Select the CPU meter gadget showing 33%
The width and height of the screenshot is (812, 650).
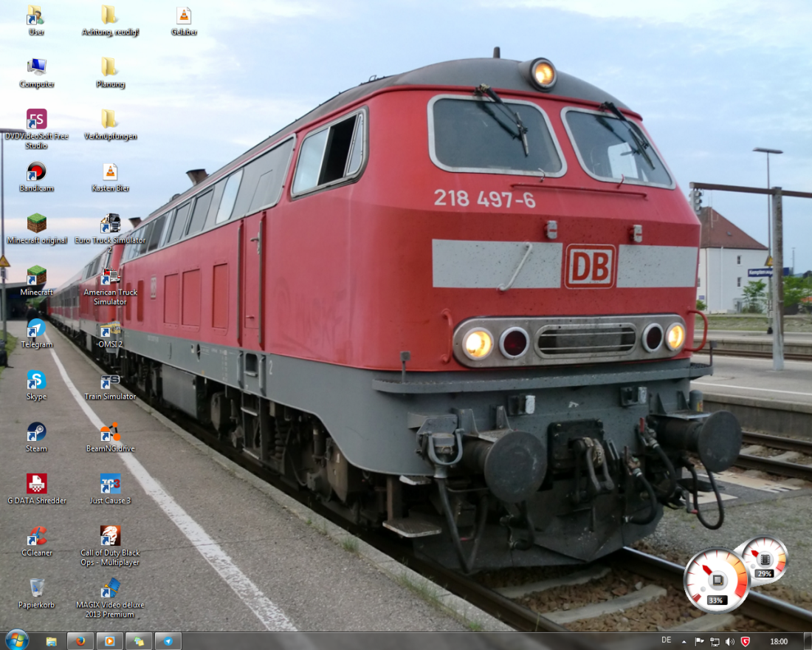coord(717,581)
